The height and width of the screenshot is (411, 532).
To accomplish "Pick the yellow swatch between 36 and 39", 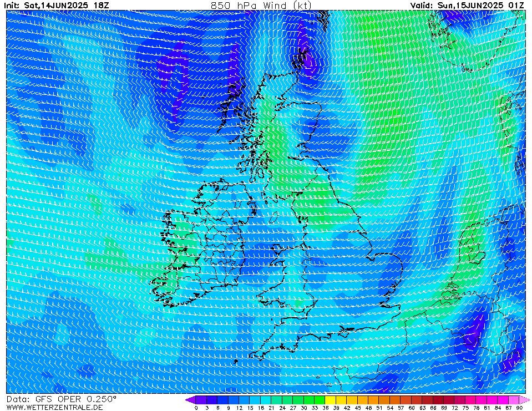I will (331, 400).
